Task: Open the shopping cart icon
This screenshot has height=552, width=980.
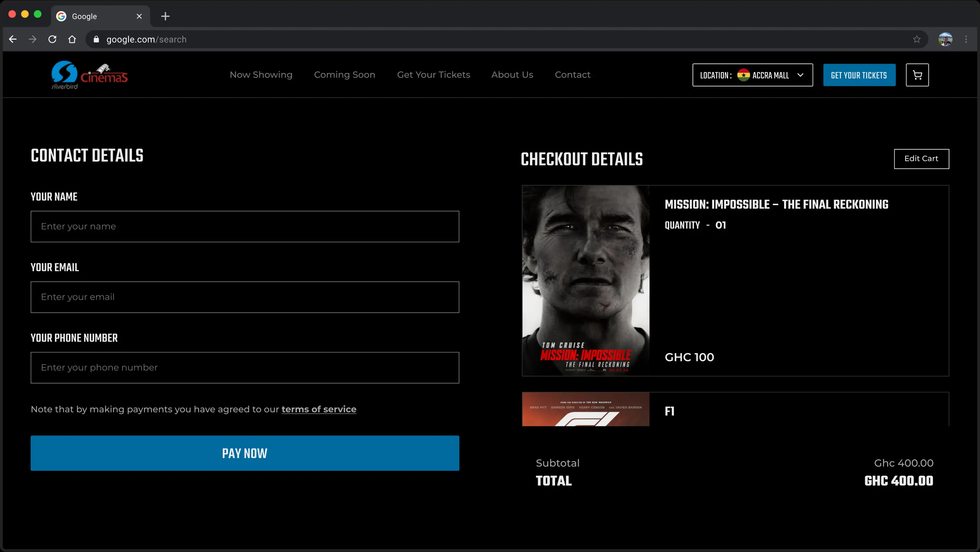Action: (x=917, y=75)
